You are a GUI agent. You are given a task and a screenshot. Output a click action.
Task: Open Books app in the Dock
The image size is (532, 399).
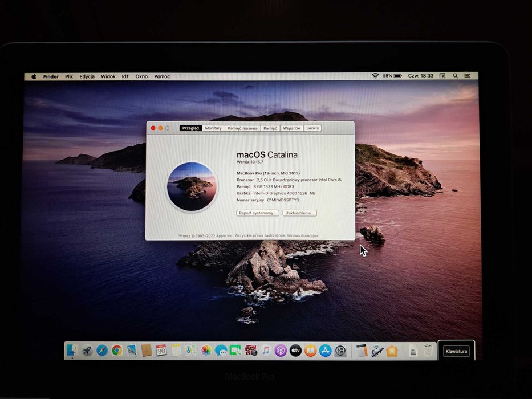pos(310,351)
